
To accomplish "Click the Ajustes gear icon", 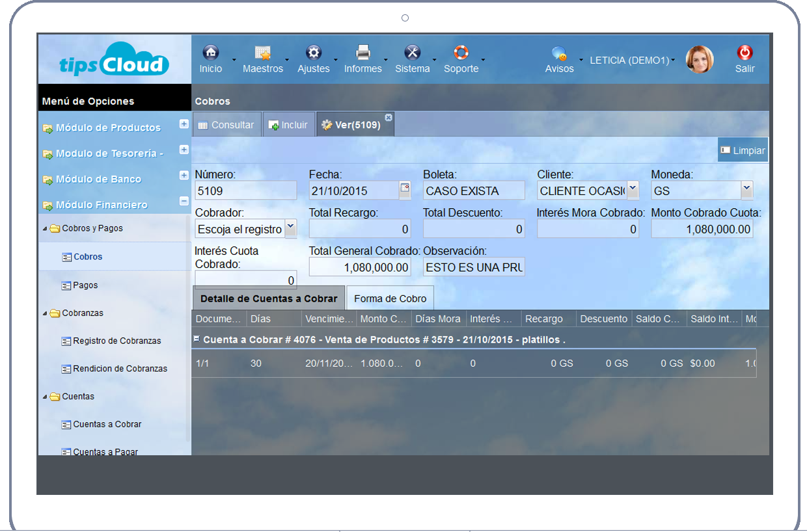I will [314, 53].
